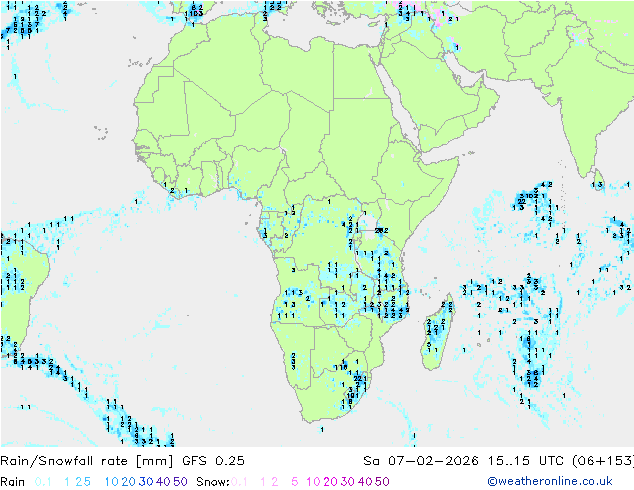The image size is (634, 490).
Task: Click the 'Rain' legend label
Action: [x=13, y=482]
